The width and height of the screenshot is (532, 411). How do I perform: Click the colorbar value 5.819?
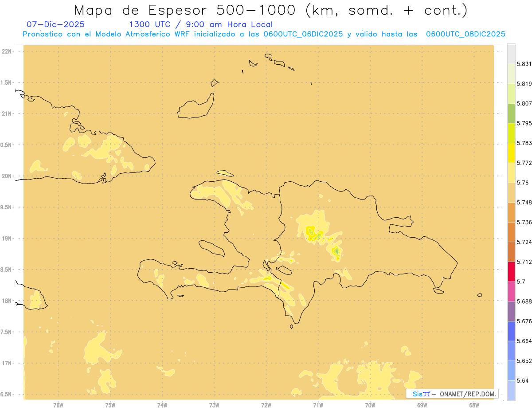pyautogui.click(x=524, y=84)
